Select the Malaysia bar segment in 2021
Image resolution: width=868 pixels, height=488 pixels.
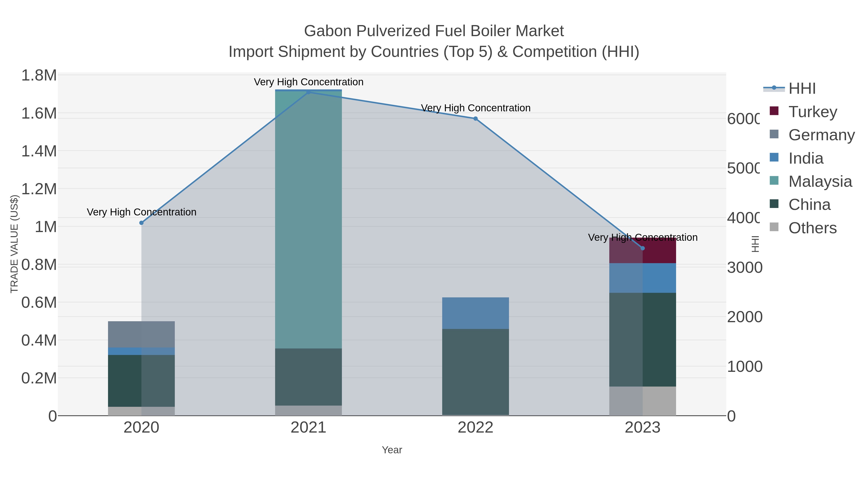click(x=308, y=220)
